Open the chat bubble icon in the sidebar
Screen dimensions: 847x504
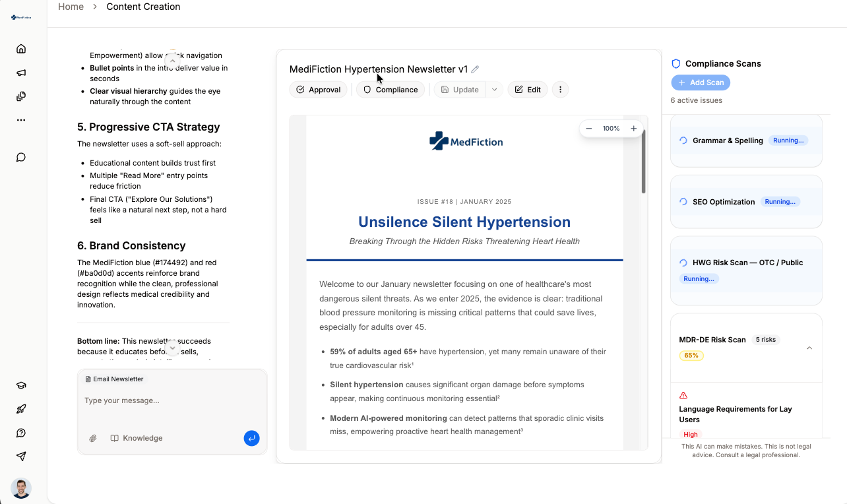click(x=20, y=157)
